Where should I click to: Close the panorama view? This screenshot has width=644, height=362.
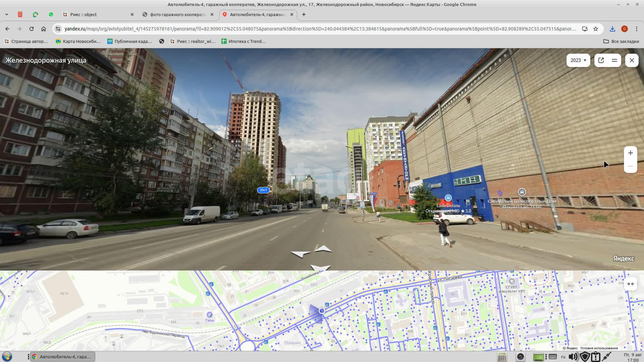632,60
